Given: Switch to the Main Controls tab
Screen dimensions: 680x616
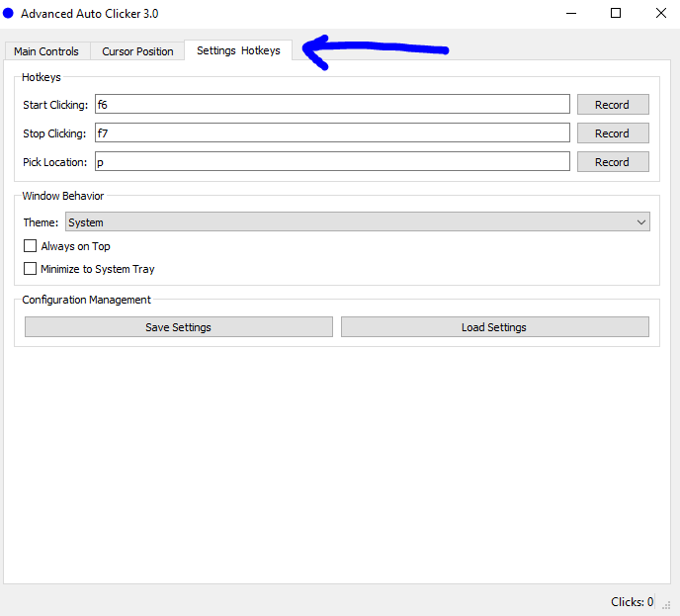Looking at the screenshot, I should pyautogui.click(x=46, y=51).
